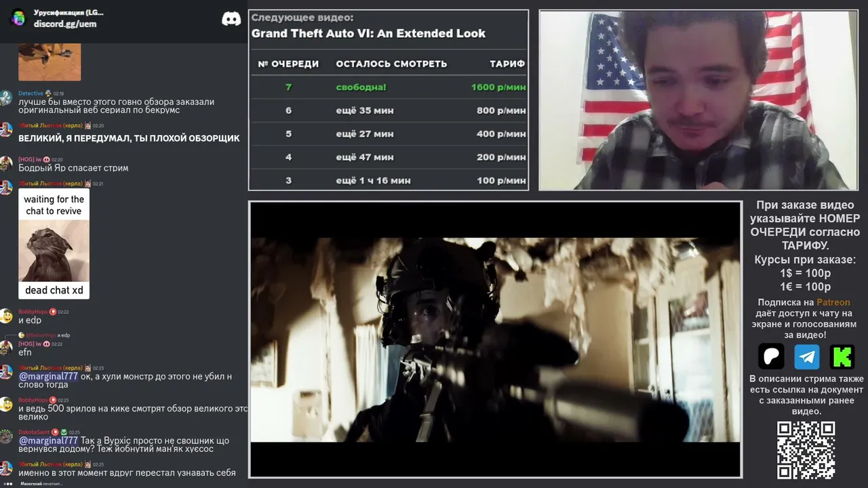Click the Detective user avatar
The width and height of the screenshot is (868, 488).
6,98
